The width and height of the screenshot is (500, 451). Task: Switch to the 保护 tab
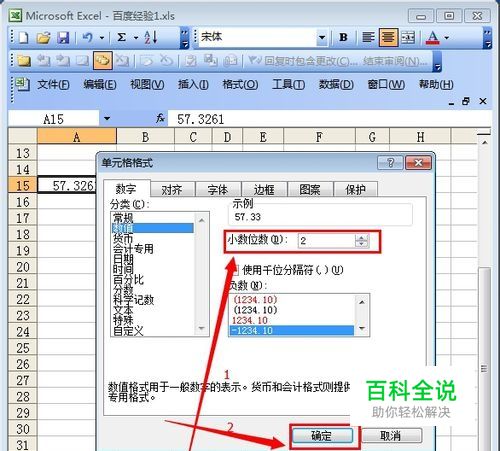point(355,190)
